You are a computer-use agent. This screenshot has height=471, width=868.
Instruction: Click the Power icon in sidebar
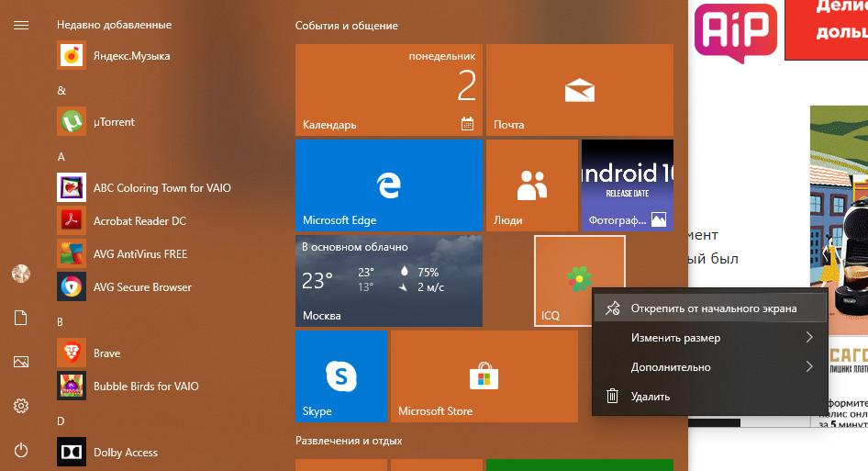pos(21,450)
